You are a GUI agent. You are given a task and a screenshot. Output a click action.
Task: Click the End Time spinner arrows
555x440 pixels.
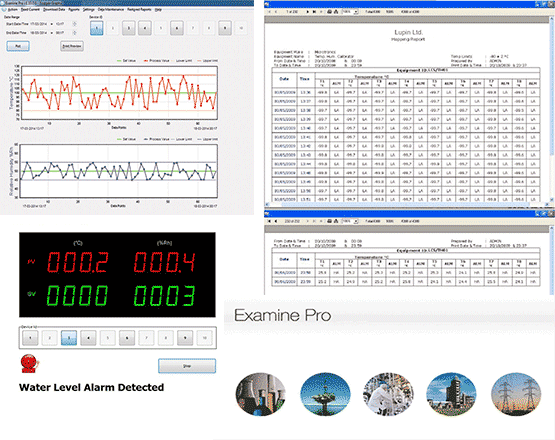74,33
